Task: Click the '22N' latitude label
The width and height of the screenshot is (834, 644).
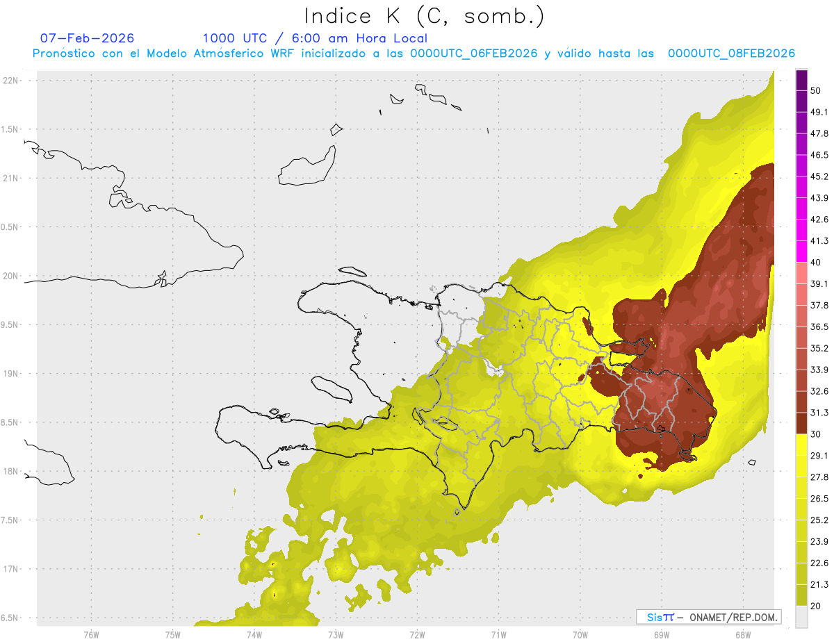Action: (12, 81)
